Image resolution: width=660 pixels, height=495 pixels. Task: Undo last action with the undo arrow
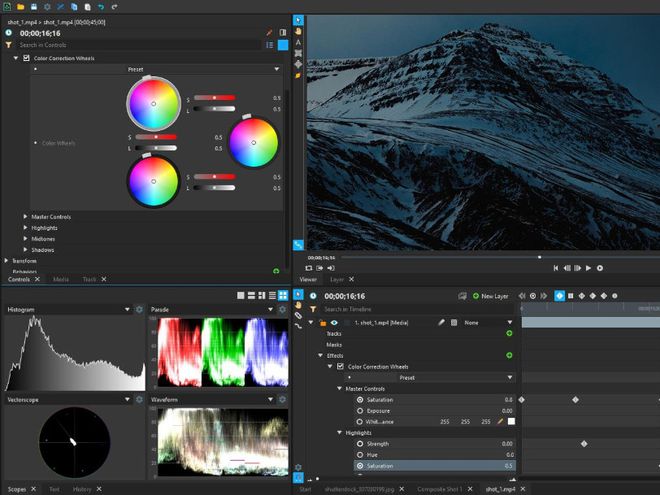[101, 7]
